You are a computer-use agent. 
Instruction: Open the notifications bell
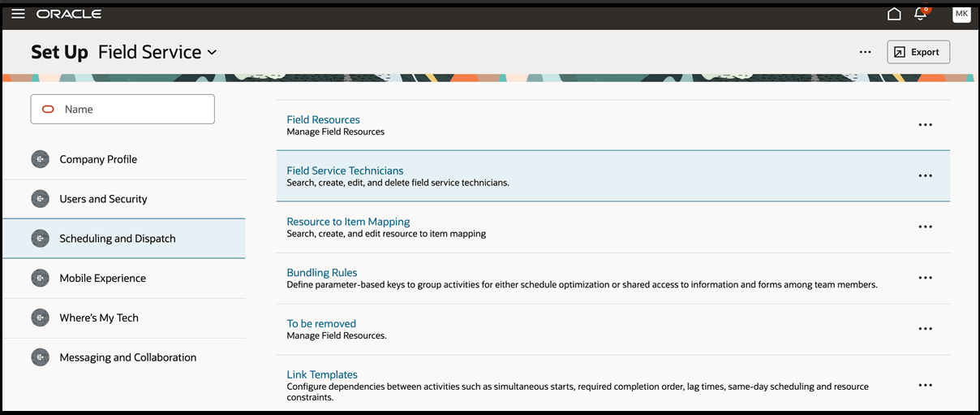(921, 14)
